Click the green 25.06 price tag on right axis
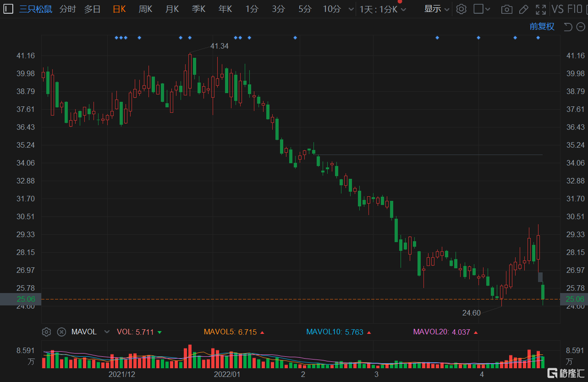Image resolution: width=588 pixels, height=382 pixels. coord(575,299)
